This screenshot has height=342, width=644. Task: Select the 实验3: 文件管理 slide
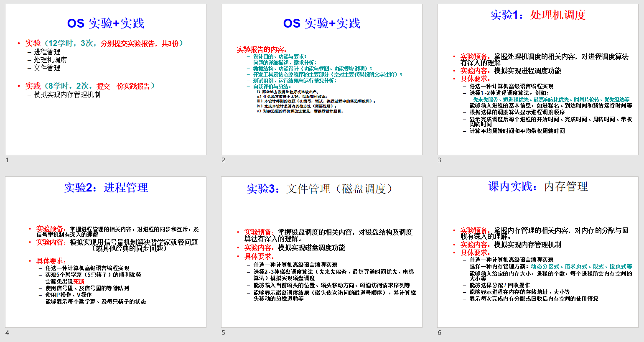click(321, 252)
